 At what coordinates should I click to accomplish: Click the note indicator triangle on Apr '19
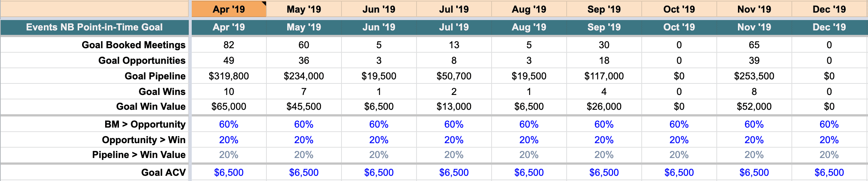coord(264,4)
